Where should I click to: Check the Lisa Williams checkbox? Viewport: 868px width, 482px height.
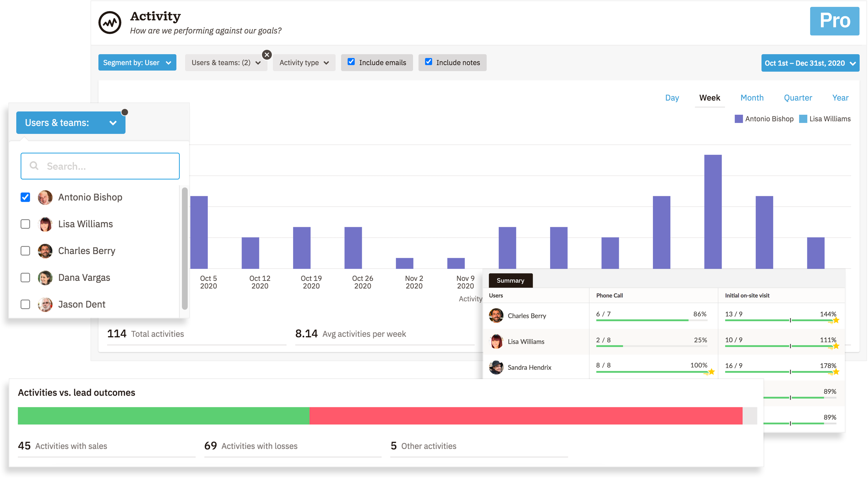pyautogui.click(x=25, y=224)
